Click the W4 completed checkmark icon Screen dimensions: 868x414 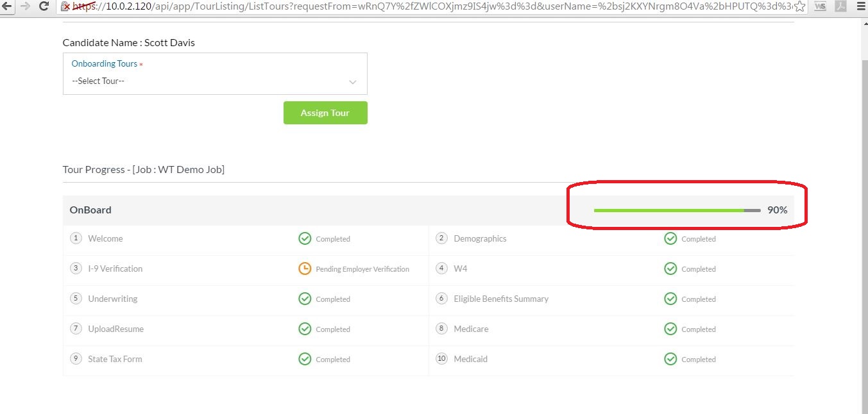[x=670, y=269]
